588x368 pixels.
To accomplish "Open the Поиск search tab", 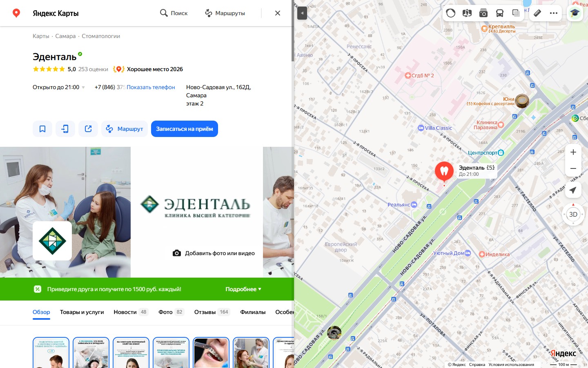I will point(174,13).
